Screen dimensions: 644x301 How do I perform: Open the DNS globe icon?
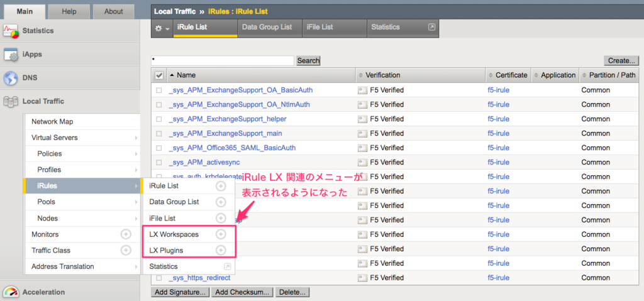pyautogui.click(x=11, y=78)
